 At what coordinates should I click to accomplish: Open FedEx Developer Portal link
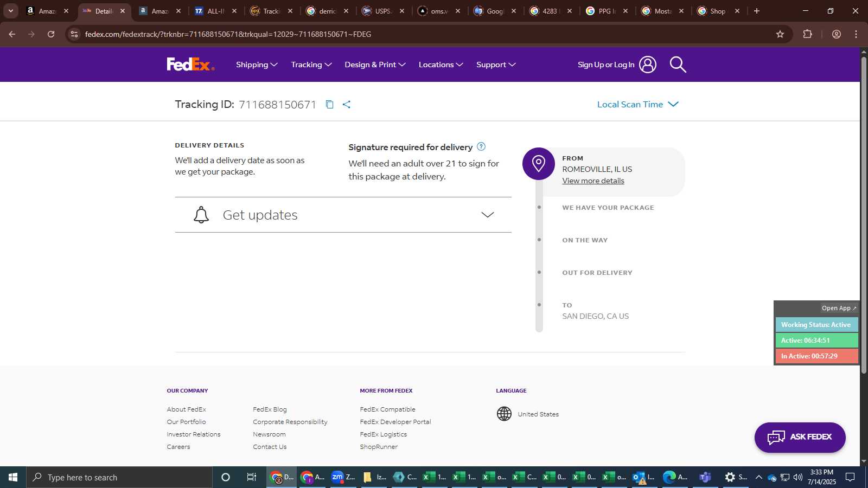coord(395,422)
